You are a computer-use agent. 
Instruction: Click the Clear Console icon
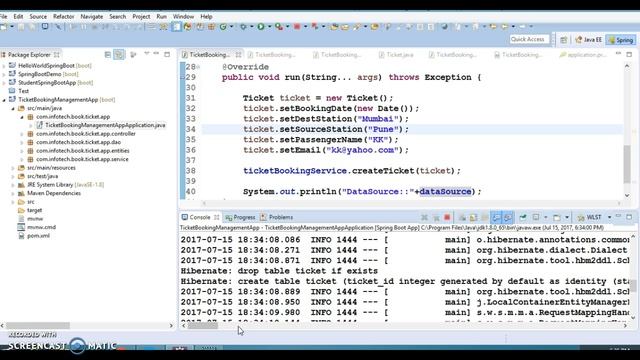(462, 217)
